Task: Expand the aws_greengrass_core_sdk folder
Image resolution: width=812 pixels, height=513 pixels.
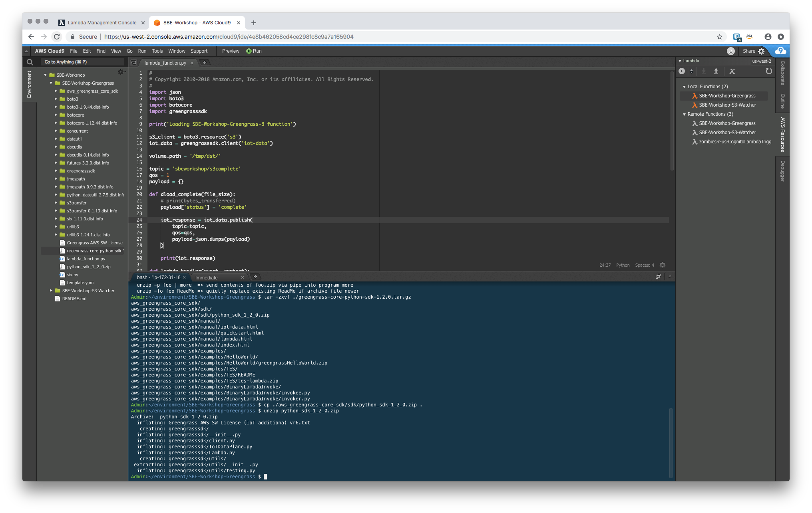Action: tap(56, 91)
